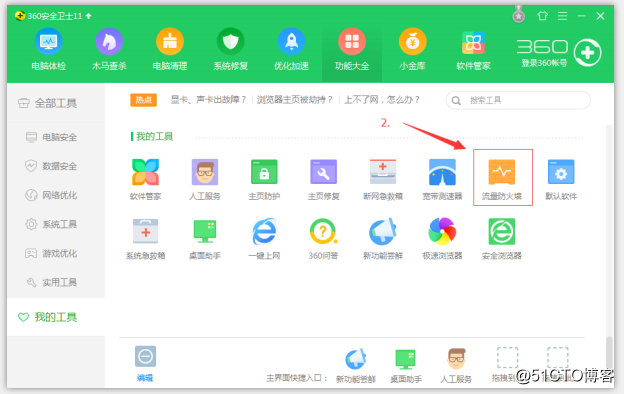Click the 搜索工具 search field
Screen dimensions: 624x394
coord(518,100)
